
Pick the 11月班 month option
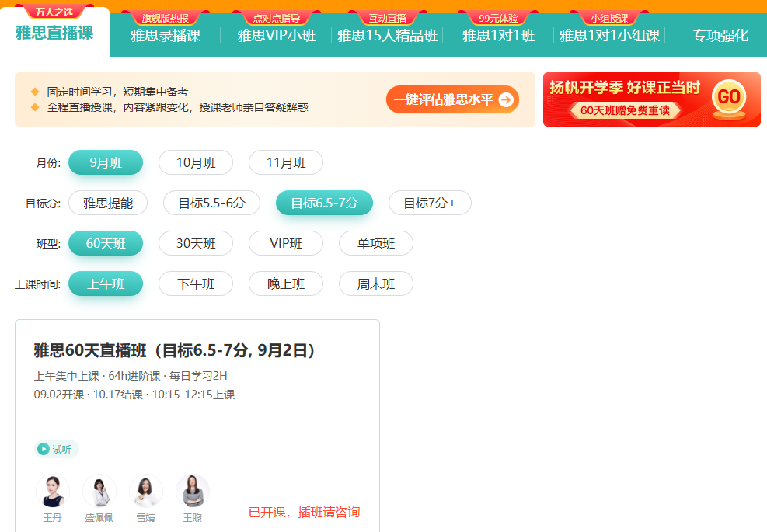pos(286,162)
